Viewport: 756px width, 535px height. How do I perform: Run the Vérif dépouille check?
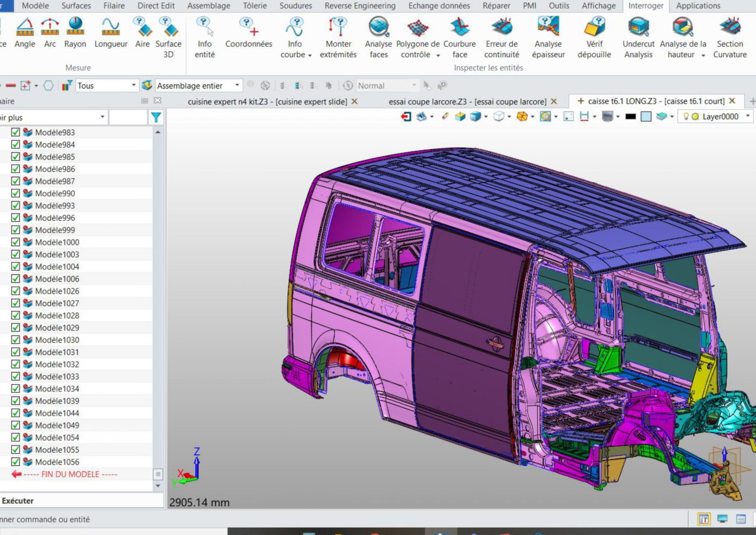(x=594, y=38)
